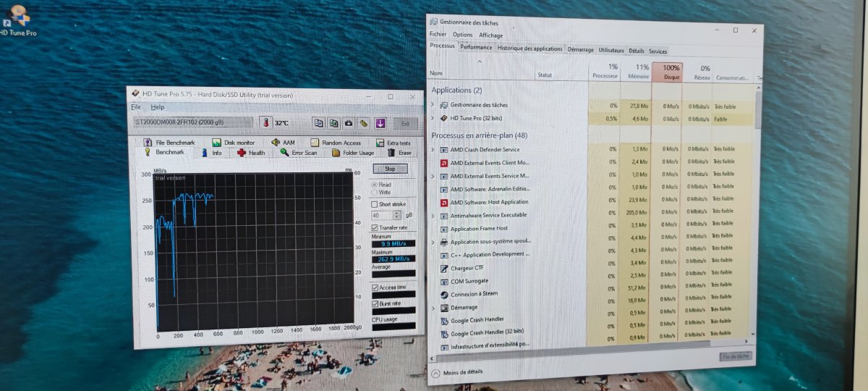Expand the HD Tune Pro (32 bits) row
Image resolution: width=868 pixels, height=391 pixels.
[433, 118]
